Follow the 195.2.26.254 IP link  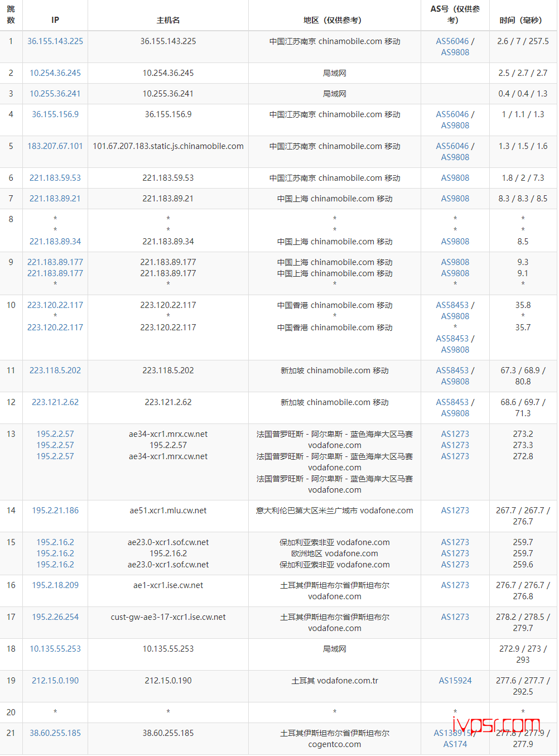point(55,617)
